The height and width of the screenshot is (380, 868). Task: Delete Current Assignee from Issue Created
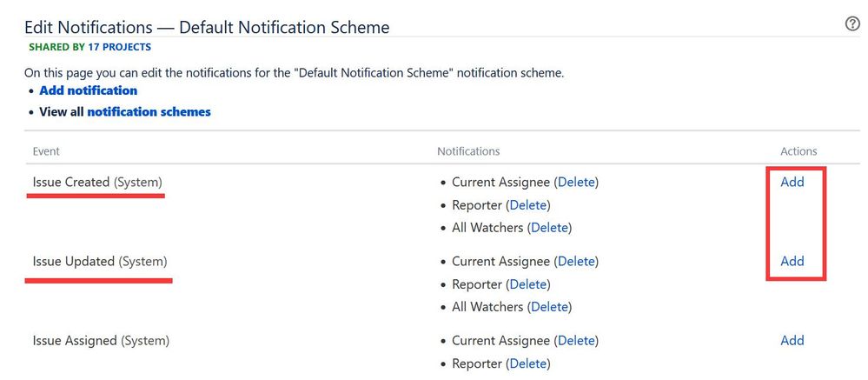[576, 182]
